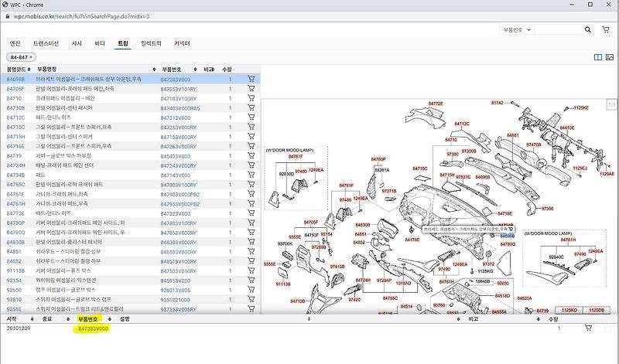Open the 샤시 tab

[77, 43]
